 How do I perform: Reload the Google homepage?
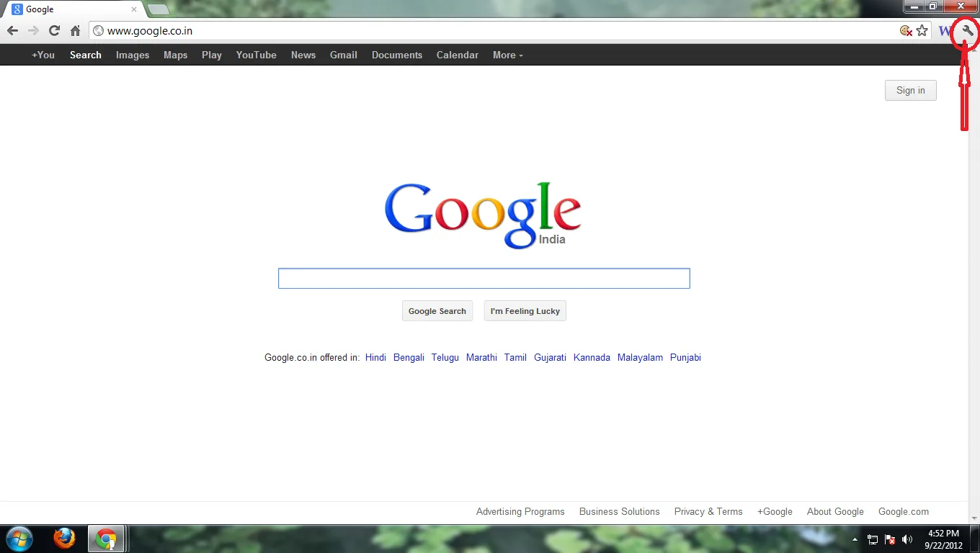pyautogui.click(x=54, y=31)
